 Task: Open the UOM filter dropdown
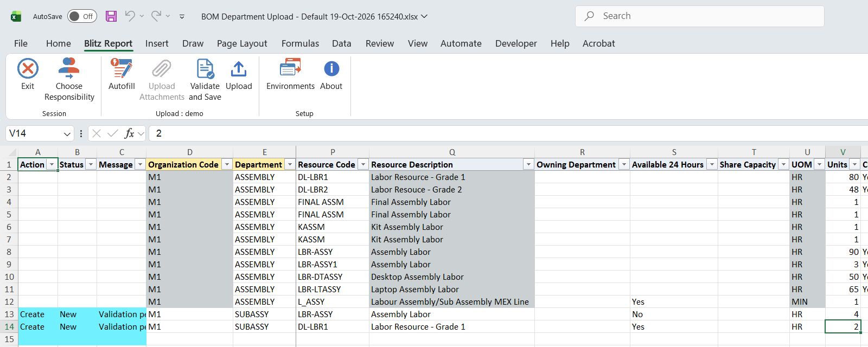tap(819, 164)
